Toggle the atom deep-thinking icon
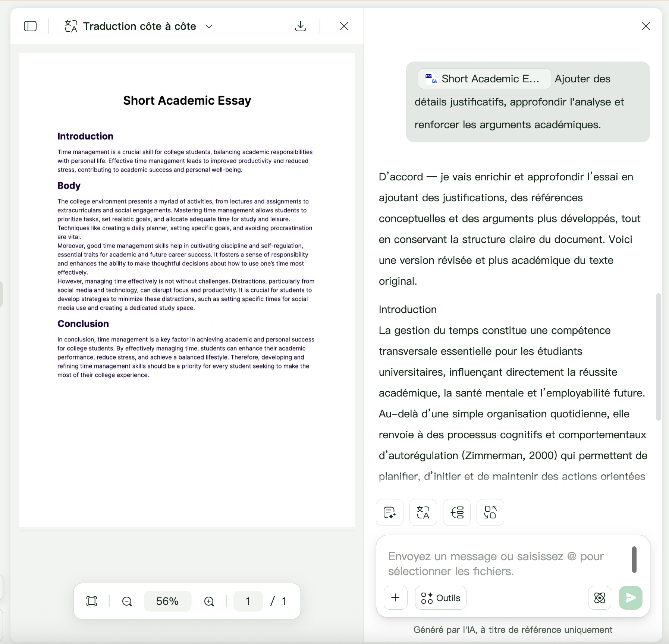This screenshot has height=644, width=669. point(600,598)
